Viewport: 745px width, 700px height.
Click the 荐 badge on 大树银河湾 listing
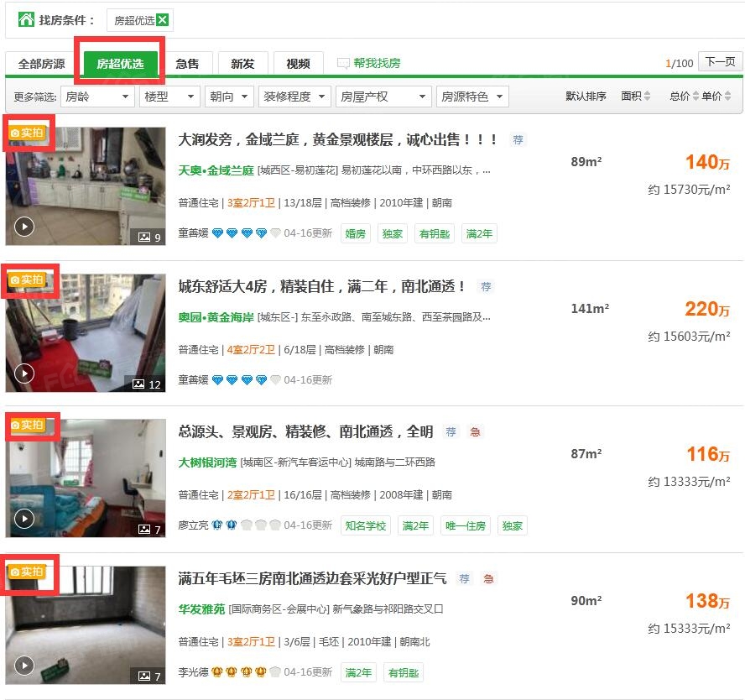pos(451,431)
